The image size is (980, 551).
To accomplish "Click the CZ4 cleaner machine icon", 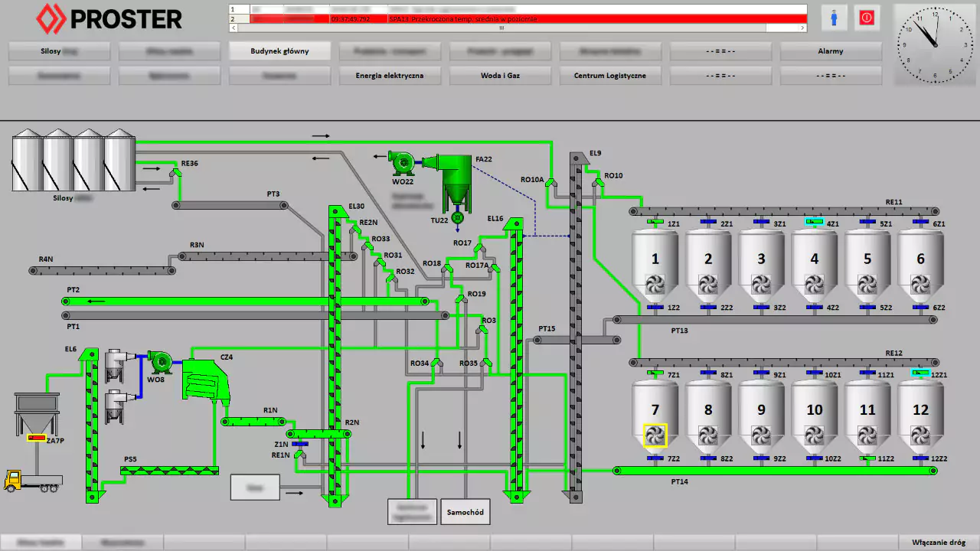I will point(206,380).
